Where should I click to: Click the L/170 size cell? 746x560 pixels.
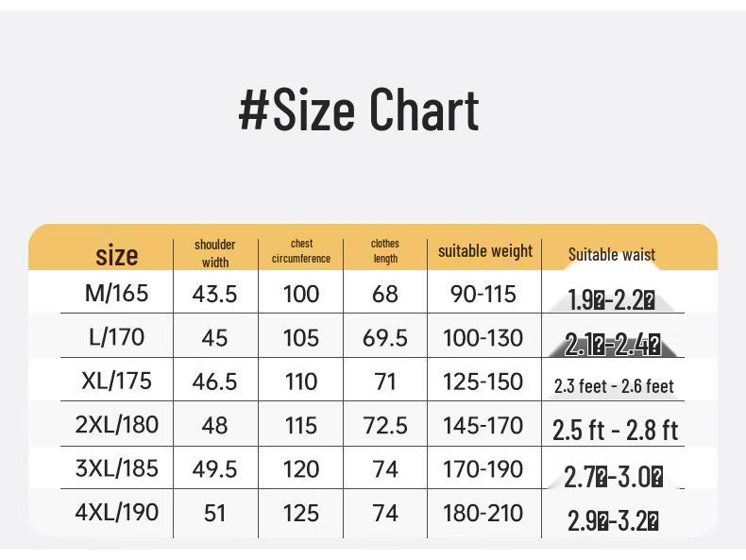[x=117, y=337]
